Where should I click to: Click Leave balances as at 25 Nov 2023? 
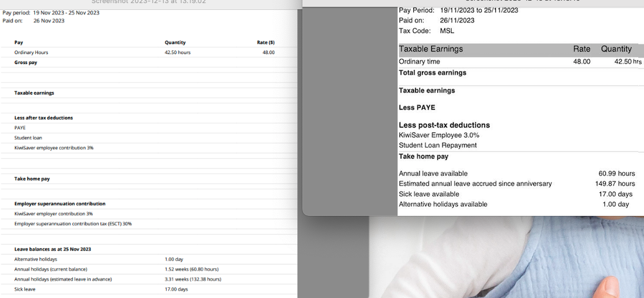(52, 249)
